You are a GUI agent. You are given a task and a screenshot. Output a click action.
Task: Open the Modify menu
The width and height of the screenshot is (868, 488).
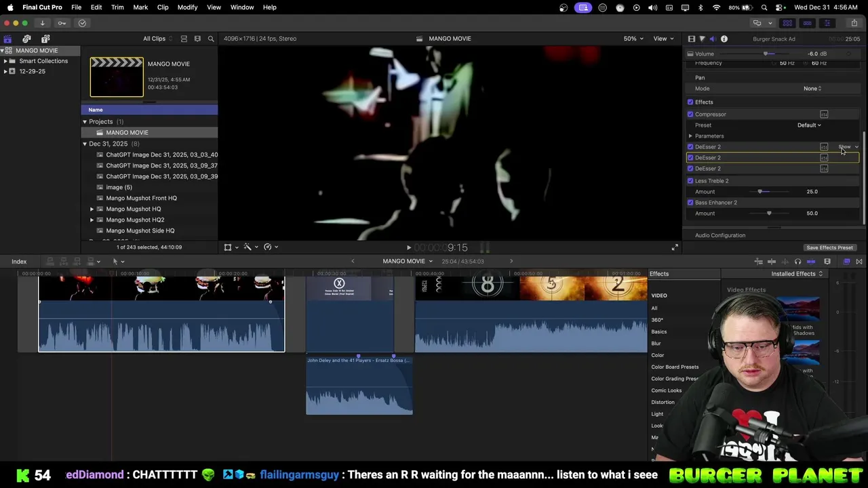[x=187, y=7]
